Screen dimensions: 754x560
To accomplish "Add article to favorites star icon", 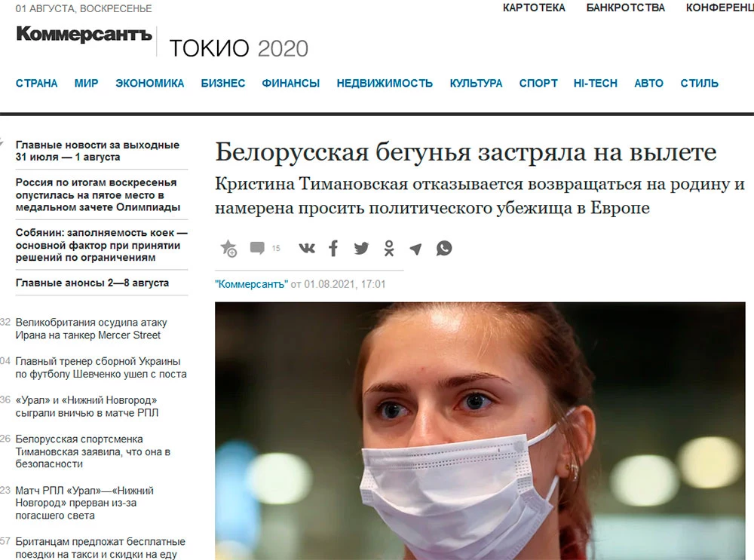I will 228,249.
